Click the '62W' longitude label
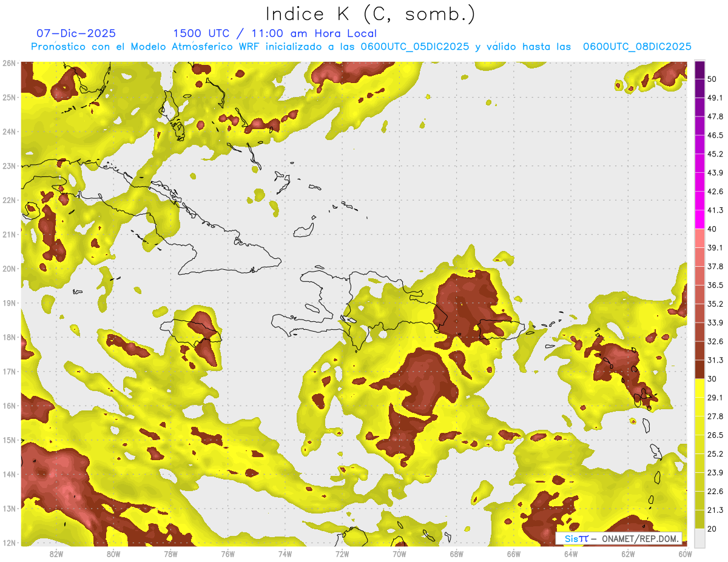728x562 pixels. (x=628, y=554)
